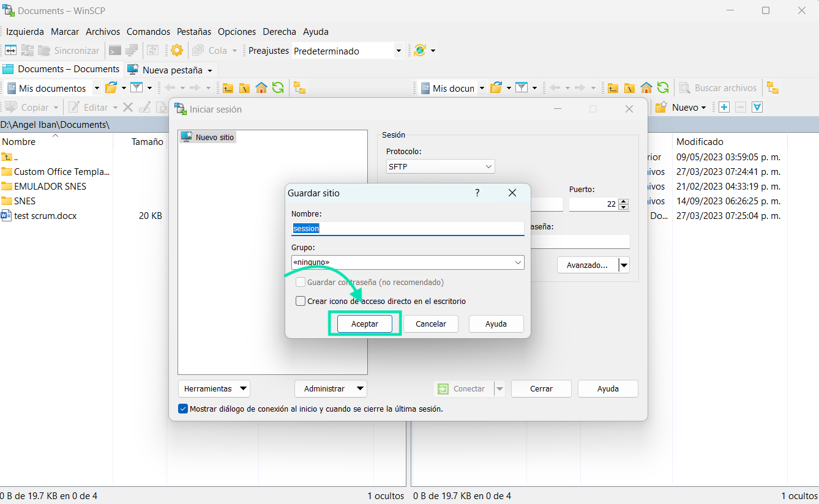Click the Avanzado... button

588,265
